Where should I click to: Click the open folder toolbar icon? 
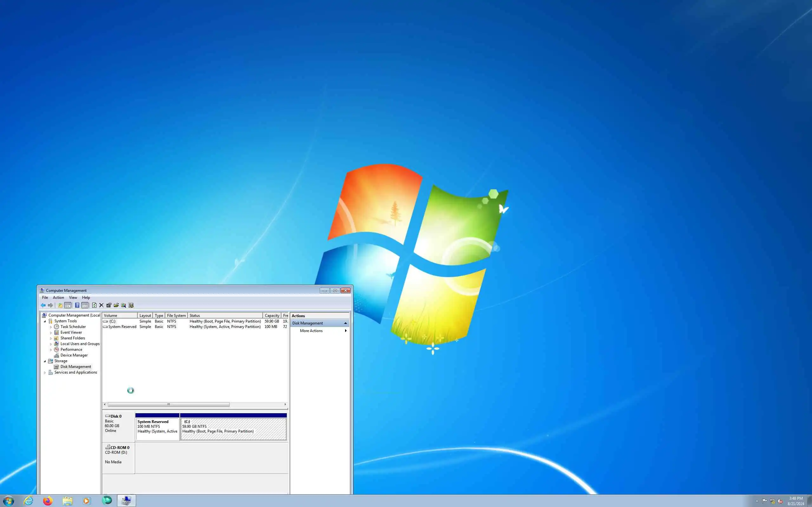point(116,305)
